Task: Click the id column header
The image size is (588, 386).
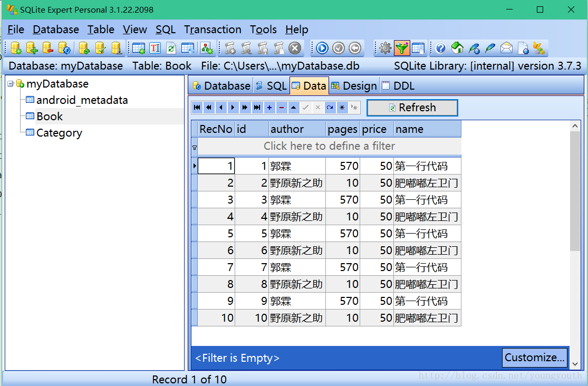Action: 252,129
